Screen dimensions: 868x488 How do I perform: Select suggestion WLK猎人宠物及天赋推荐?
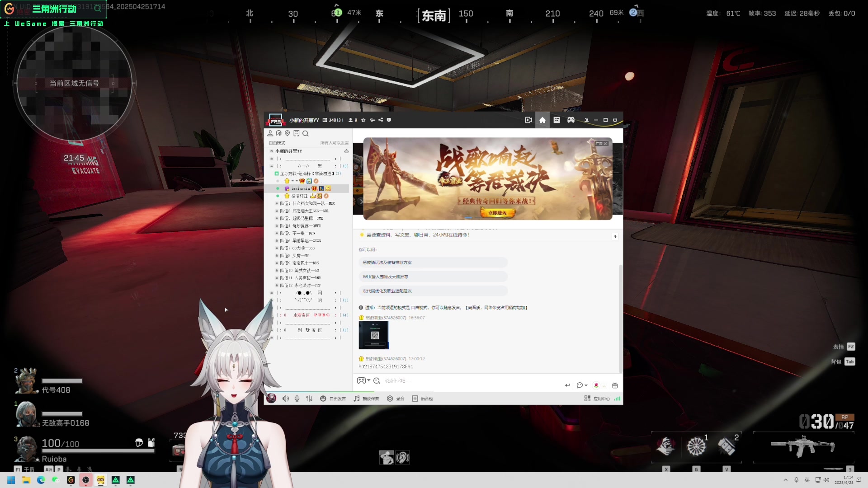[433, 277]
